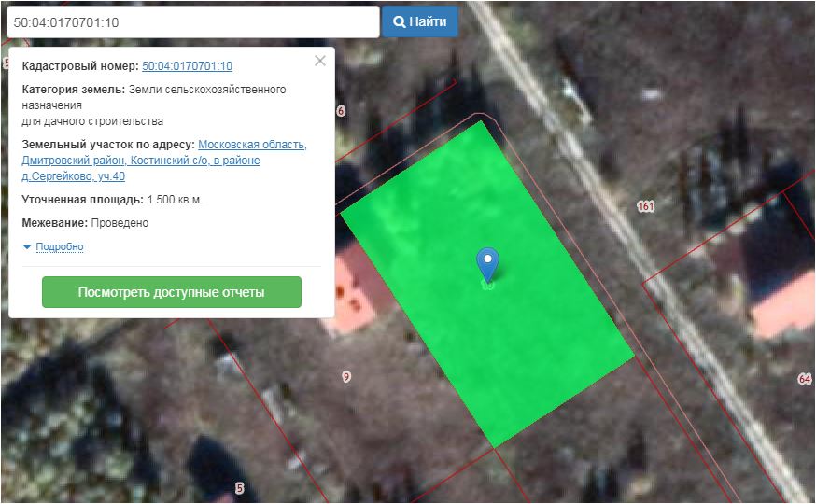Expand the Подробно details section
The width and height of the screenshot is (816, 504).
point(60,247)
